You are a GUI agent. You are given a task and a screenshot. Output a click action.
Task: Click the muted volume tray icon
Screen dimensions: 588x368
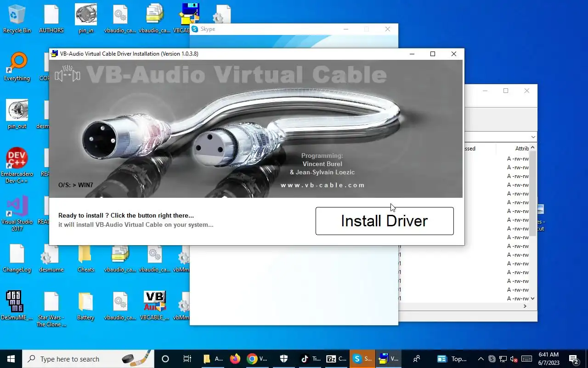tap(514, 359)
